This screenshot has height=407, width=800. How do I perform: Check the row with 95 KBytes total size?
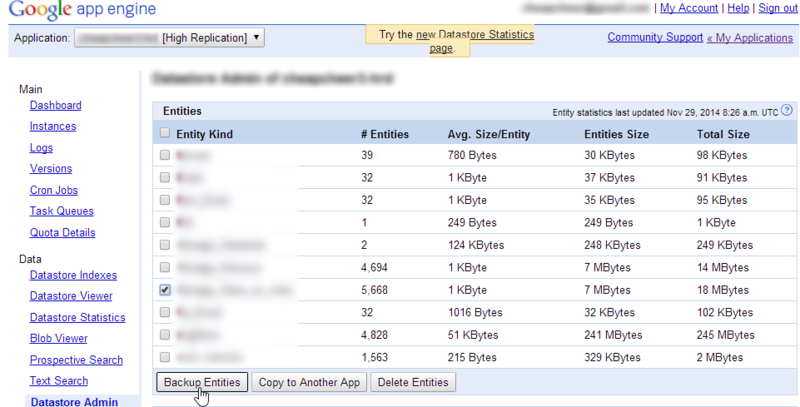click(164, 199)
